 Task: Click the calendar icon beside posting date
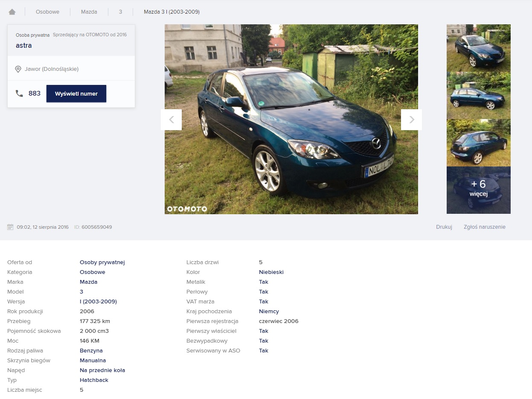(x=11, y=227)
